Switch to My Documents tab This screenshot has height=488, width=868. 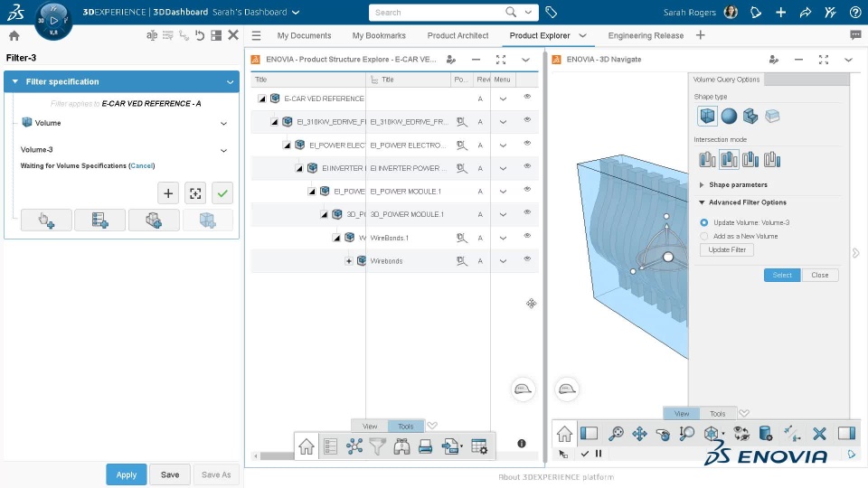[x=304, y=35]
